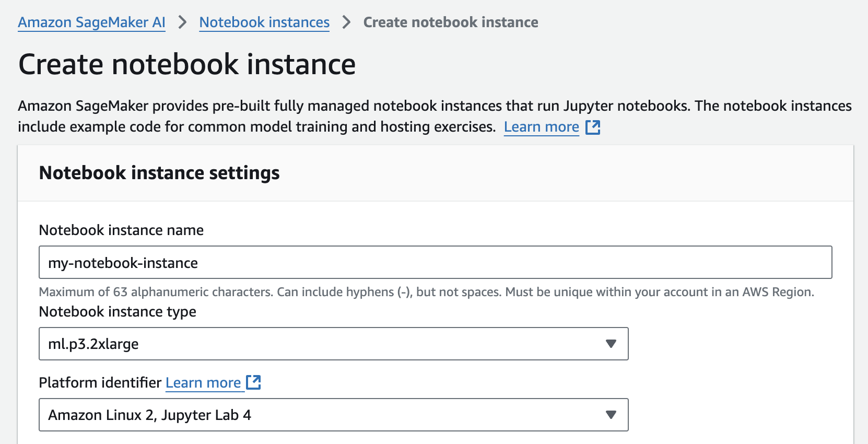
Task: Click the Notebook instance type label
Action: point(118,312)
